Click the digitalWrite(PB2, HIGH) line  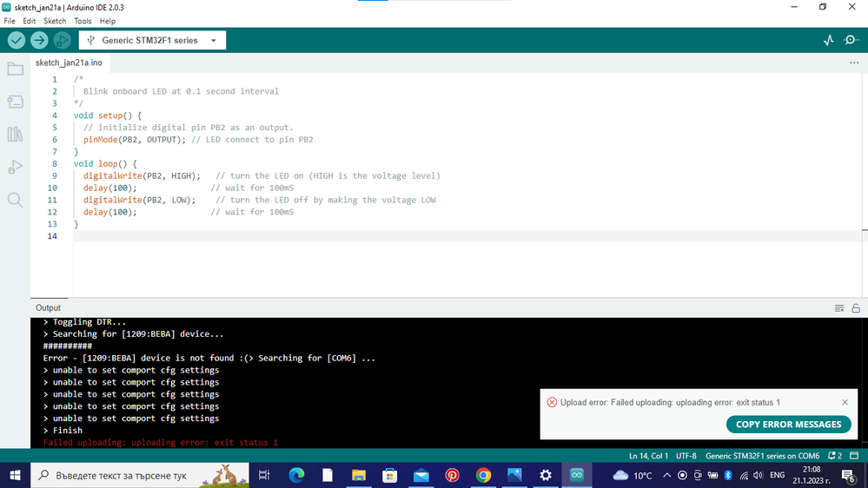[262, 176]
